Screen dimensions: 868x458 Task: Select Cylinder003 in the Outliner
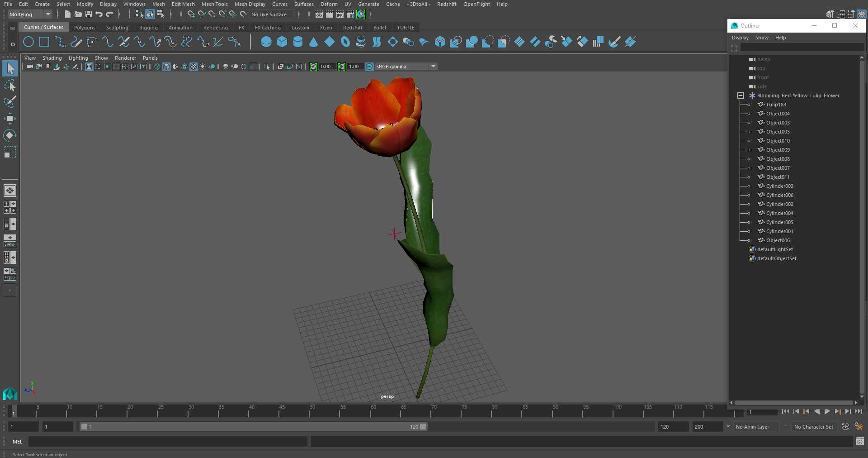tap(779, 186)
